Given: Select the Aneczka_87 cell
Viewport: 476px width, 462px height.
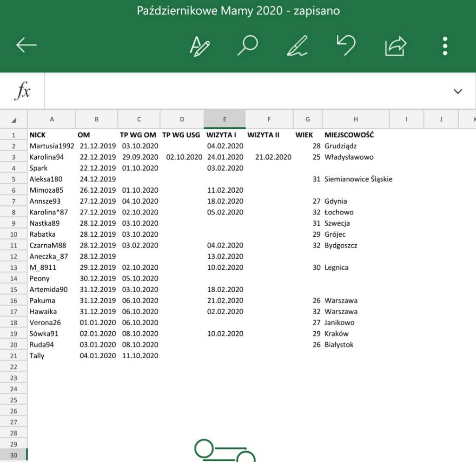Looking at the screenshot, I should (52, 256).
